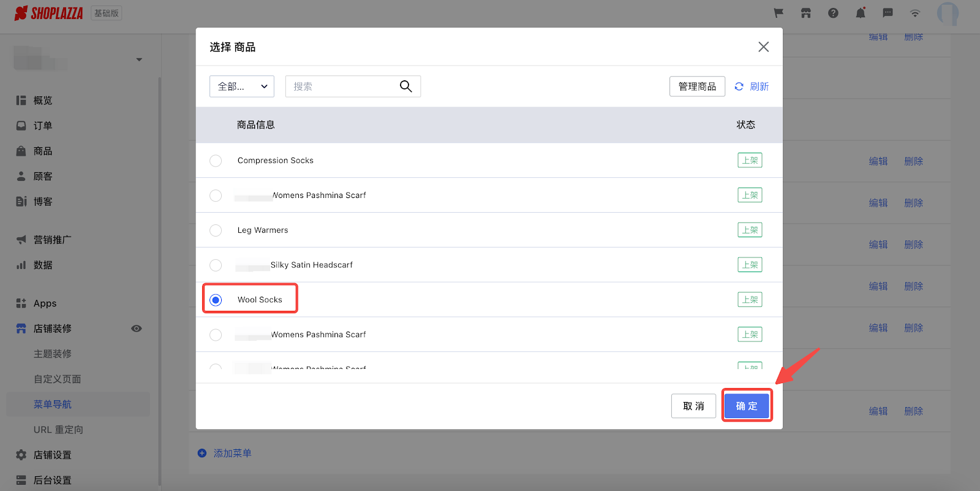Screen dimensions: 980x491
Task: Go to 后台设置 in sidebar
Action: tap(53, 480)
